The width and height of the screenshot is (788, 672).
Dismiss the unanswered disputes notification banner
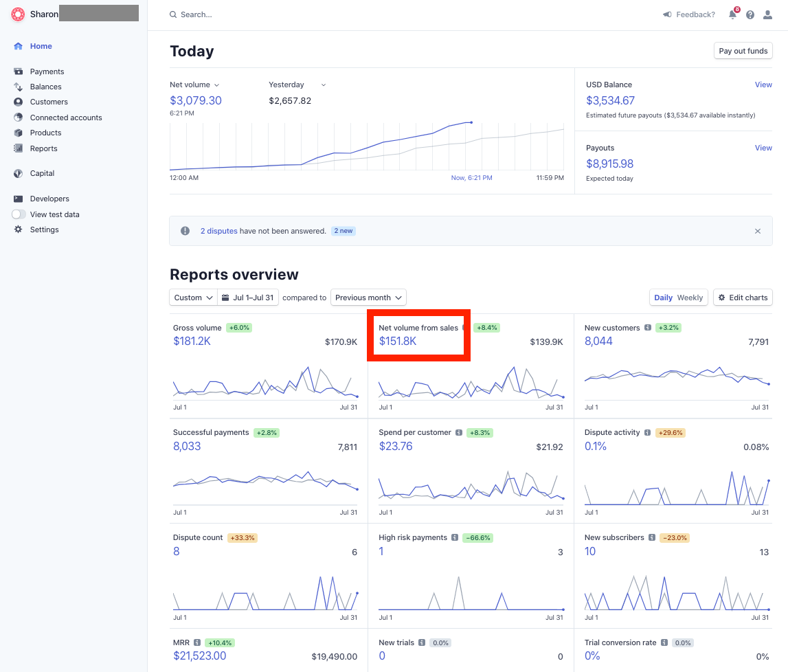click(758, 231)
